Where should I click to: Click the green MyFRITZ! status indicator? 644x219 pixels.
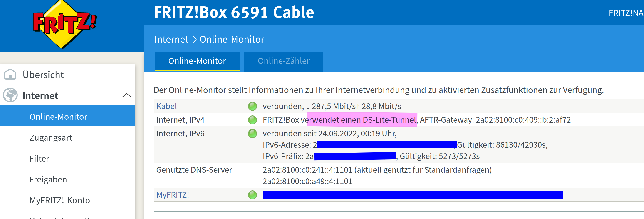pyautogui.click(x=252, y=195)
